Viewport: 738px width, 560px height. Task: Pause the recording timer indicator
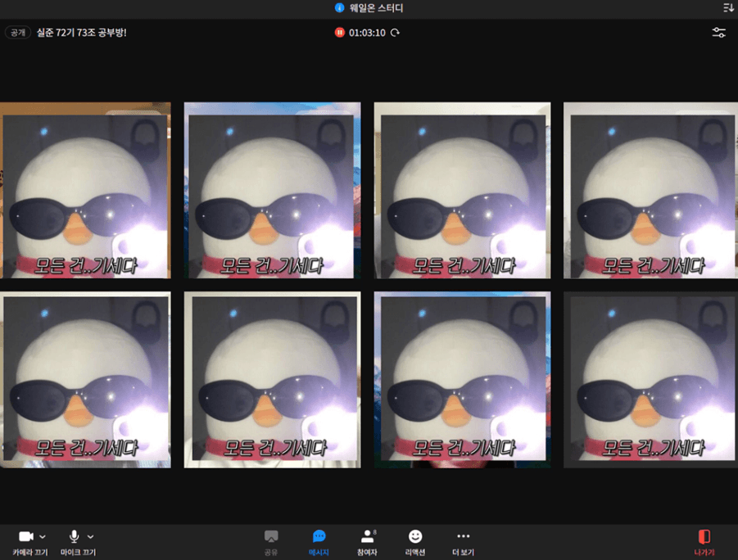(x=339, y=33)
